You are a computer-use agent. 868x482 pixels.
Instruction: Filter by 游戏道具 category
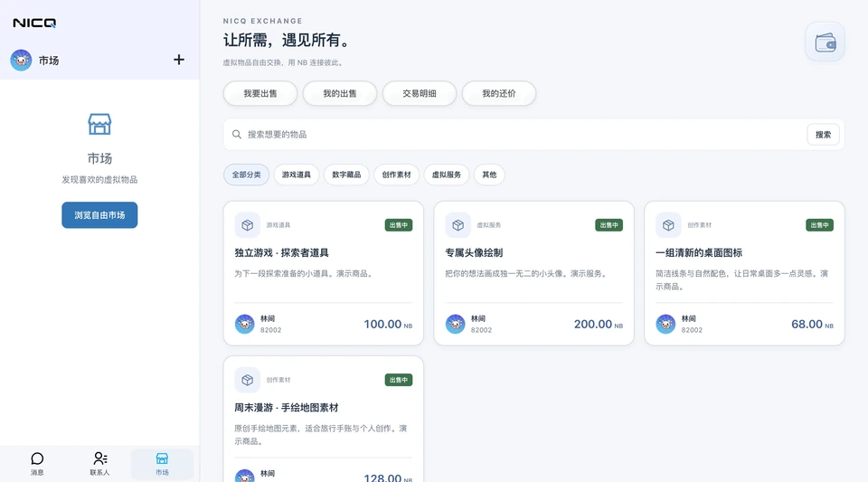pos(297,175)
